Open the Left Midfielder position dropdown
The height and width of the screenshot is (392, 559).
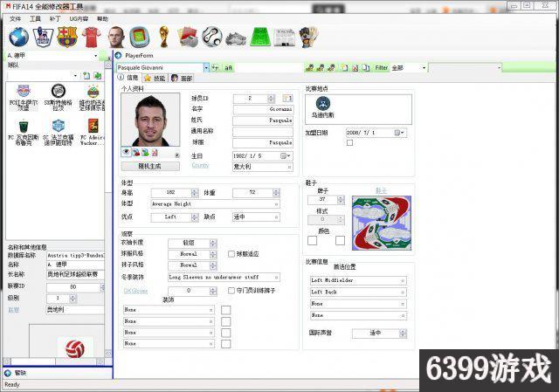(x=403, y=281)
